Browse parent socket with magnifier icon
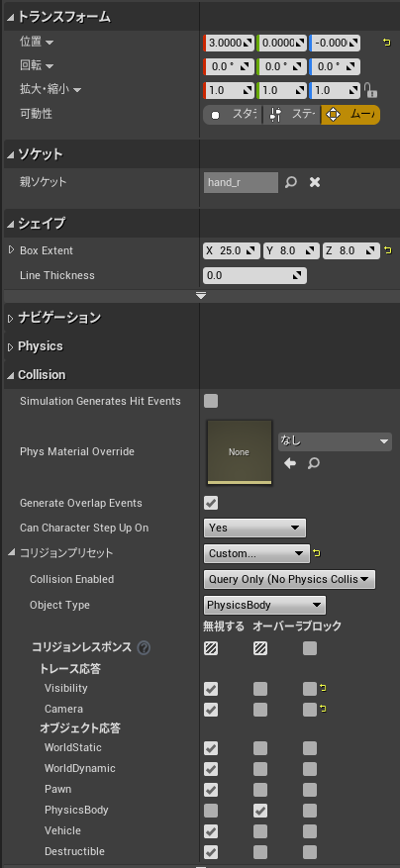 pos(291,182)
